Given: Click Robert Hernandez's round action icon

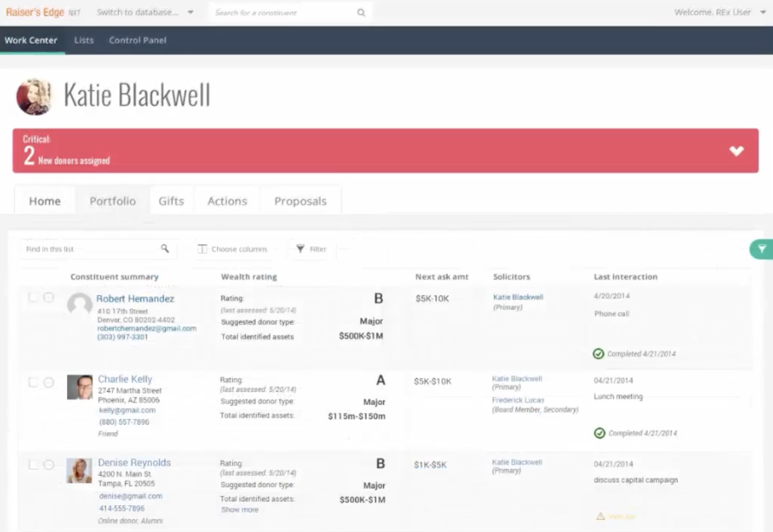Looking at the screenshot, I should tap(49, 297).
